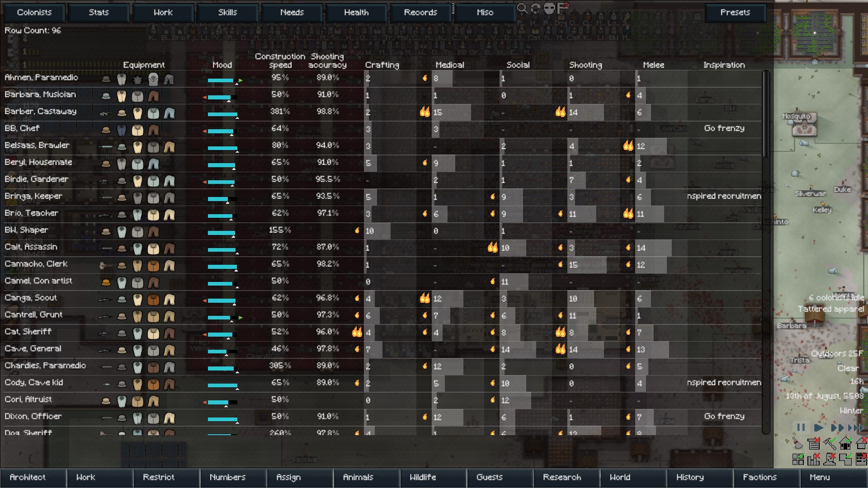
Task: Toggle the striped list icon right of the broom
Action: point(813,443)
